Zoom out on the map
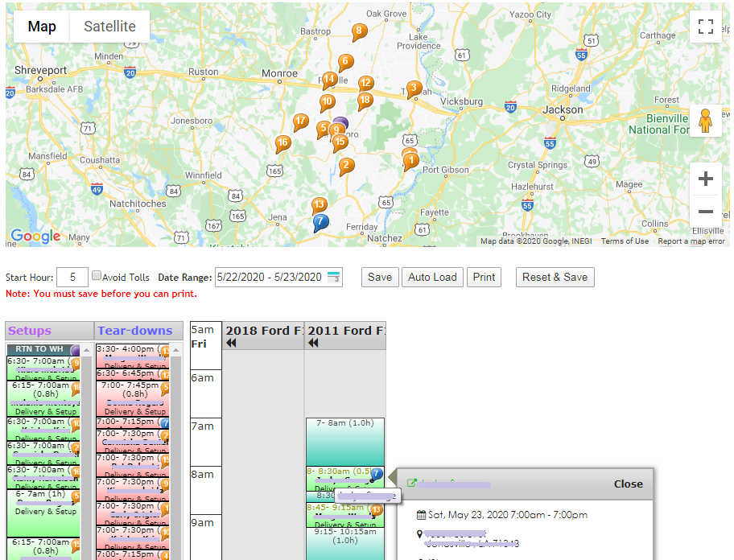Image resolution: width=734 pixels, height=560 pixels. [706, 212]
